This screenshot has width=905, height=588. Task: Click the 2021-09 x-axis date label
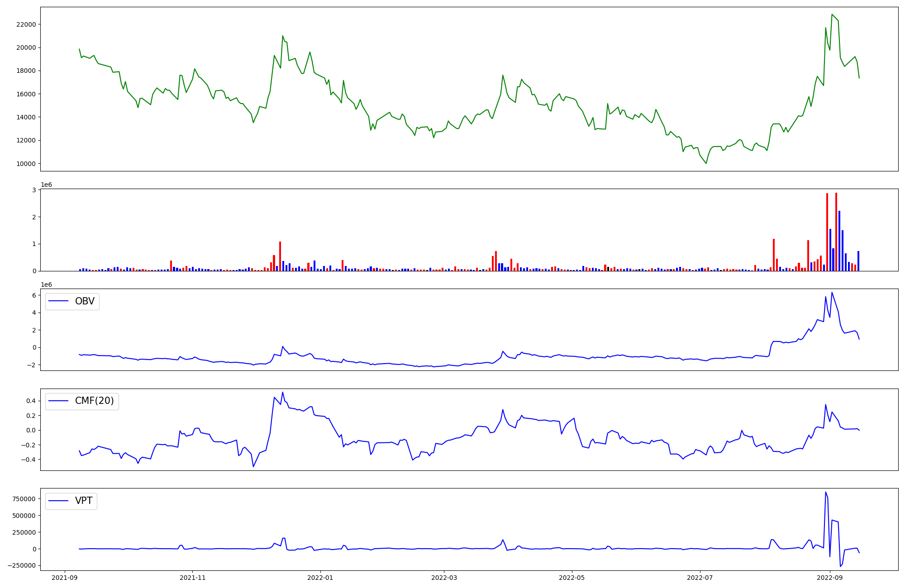point(65,577)
